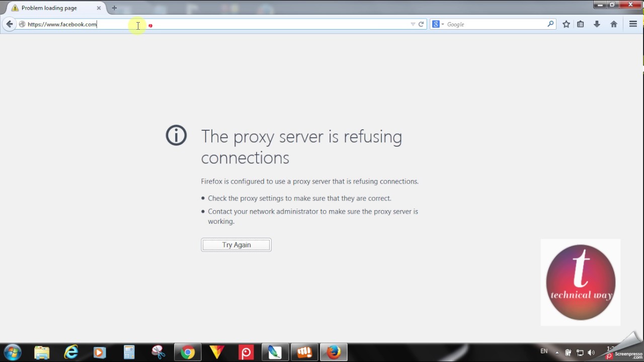The image size is (644, 362).
Task: Open the feather quill taskbar app
Action: click(275, 352)
